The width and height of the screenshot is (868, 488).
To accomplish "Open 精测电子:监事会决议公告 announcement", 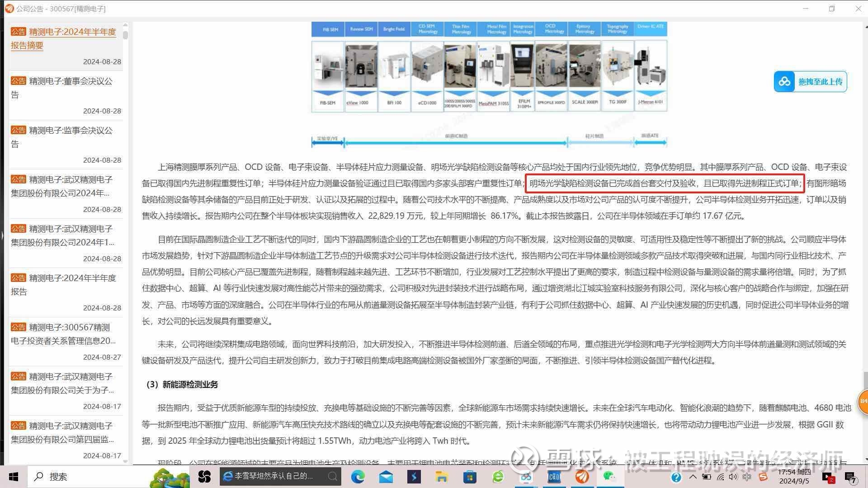I will [x=62, y=137].
